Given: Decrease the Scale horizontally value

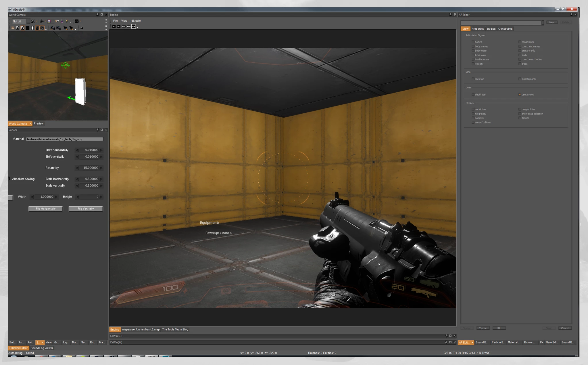Looking at the screenshot, I should tap(77, 179).
